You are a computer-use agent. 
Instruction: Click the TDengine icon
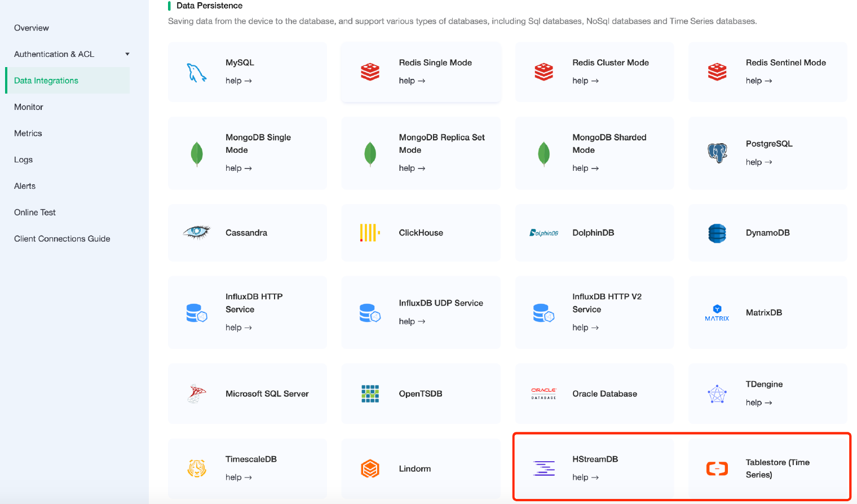(x=717, y=394)
